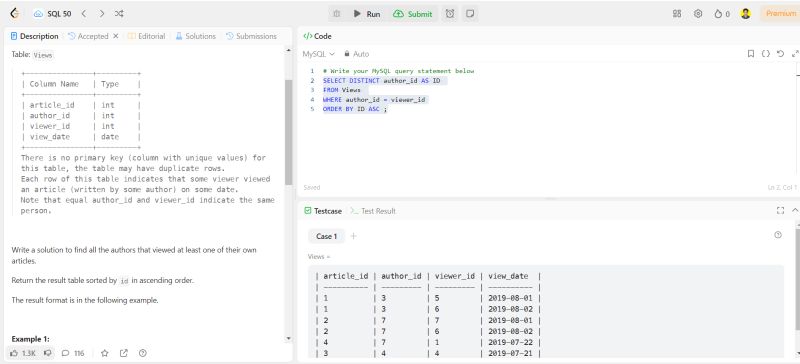Place cursor on 'WHERE author_id = viewer_id' line

373,100
